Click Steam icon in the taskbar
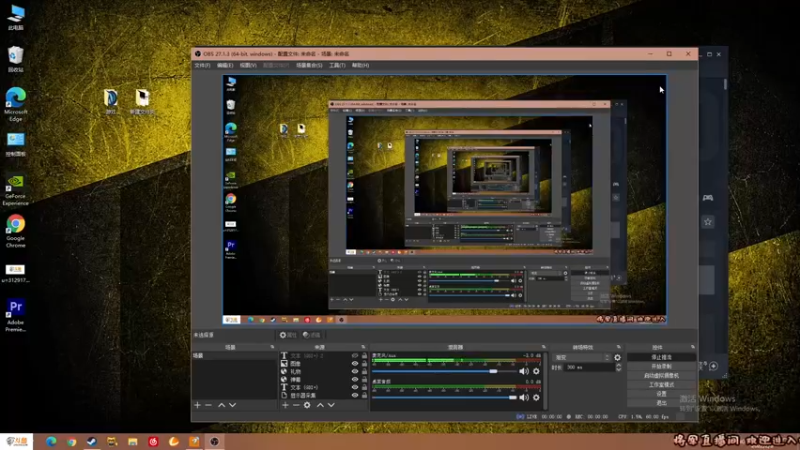The image size is (800, 450). pyautogui.click(x=92, y=441)
